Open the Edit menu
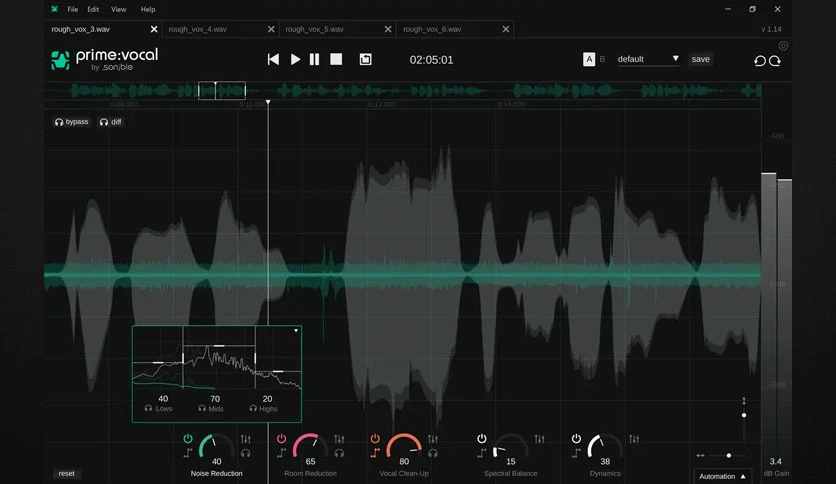Viewport: 836px width, 484px height. tap(93, 10)
